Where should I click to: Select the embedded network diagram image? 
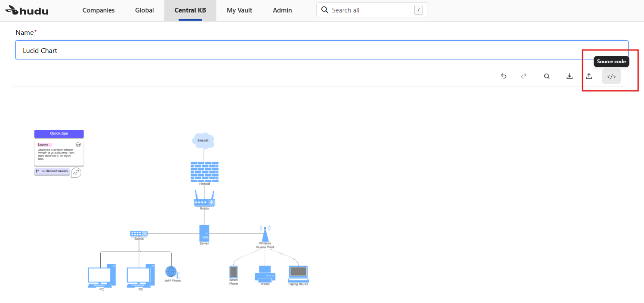click(172, 210)
